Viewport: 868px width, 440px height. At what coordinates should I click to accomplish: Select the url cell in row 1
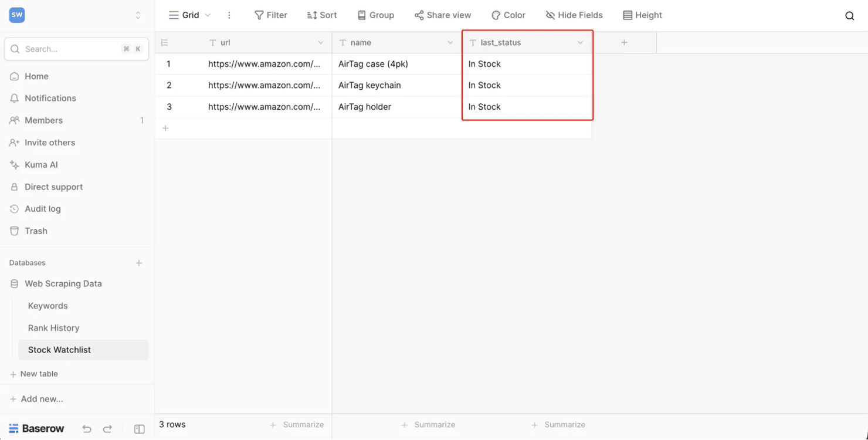click(x=267, y=64)
